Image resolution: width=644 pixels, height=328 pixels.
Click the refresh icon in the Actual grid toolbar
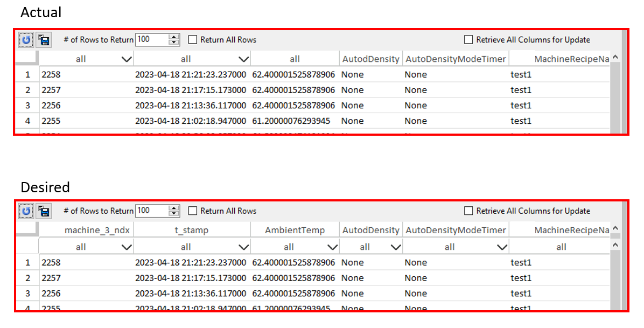[25, 40]
